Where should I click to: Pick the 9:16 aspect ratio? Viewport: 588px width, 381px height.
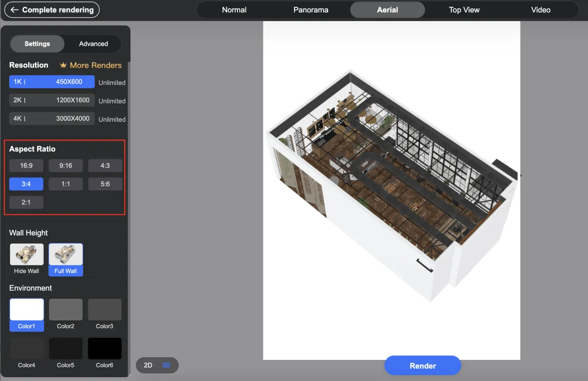click(66, 166)
